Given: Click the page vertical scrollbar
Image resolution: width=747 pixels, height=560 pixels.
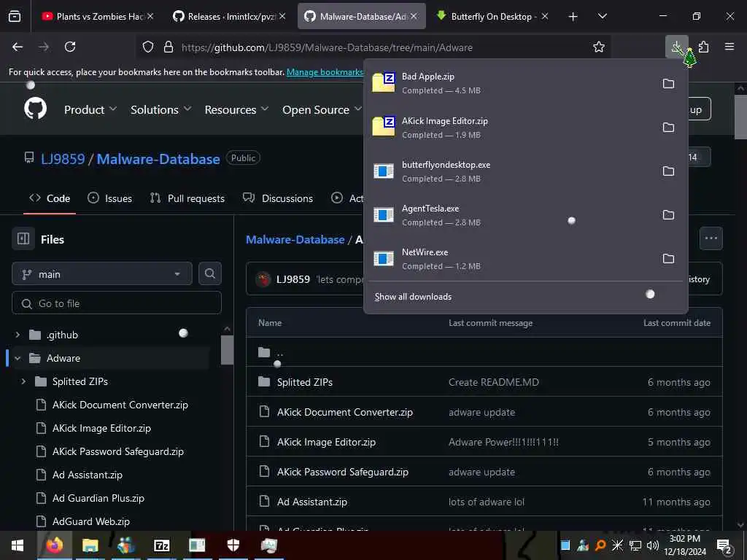Looking at the screenshot, I should (x=740, y=117).
